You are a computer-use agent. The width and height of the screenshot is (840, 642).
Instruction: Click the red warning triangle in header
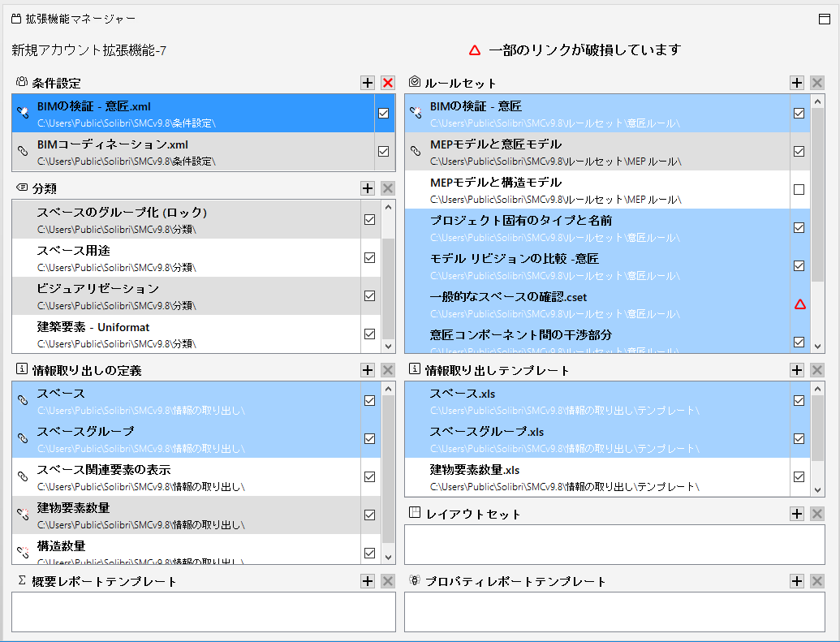475,50
